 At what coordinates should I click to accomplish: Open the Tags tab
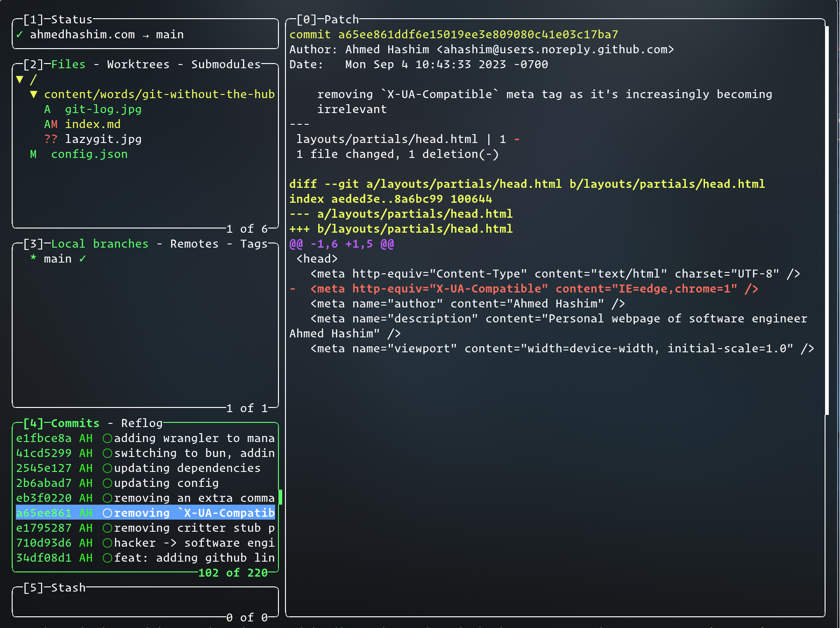(254, 244)
